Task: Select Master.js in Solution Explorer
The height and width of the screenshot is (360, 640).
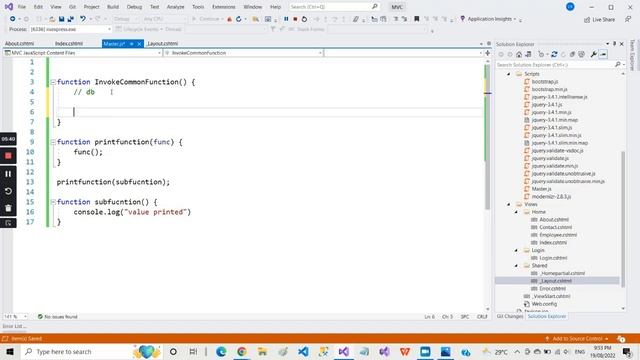Action: pos(542,189)
